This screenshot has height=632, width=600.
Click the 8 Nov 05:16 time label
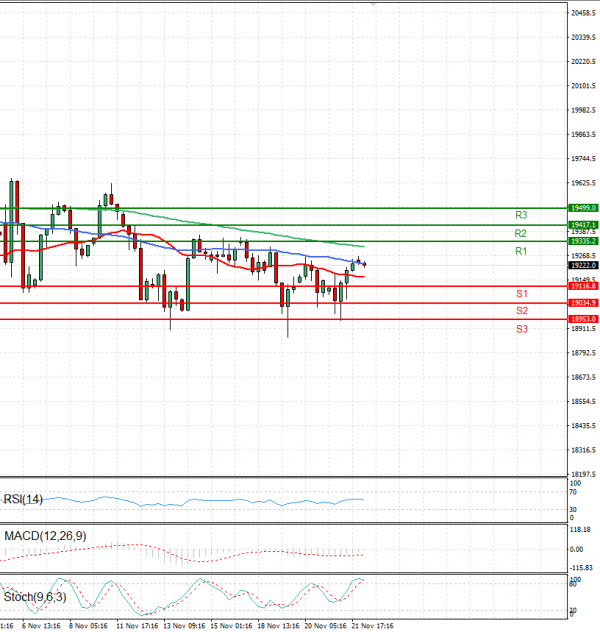88,626
